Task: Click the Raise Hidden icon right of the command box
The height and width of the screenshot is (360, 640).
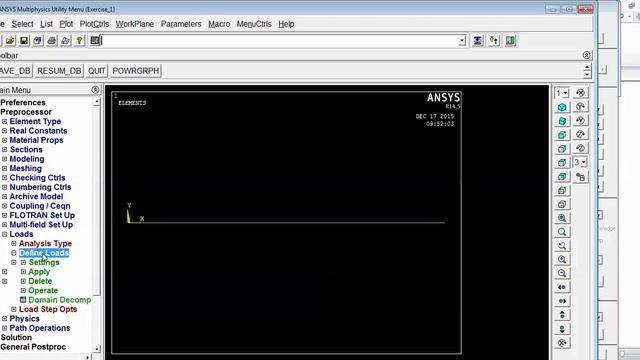Action: tap(478, 40)
